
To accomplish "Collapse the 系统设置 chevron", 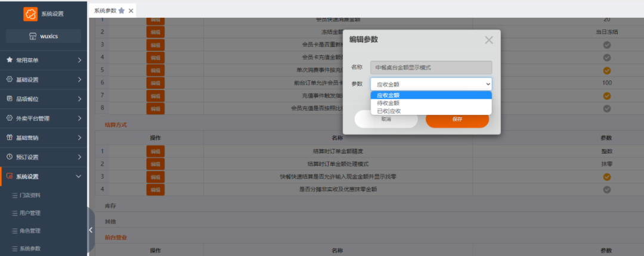I will (79, 177).
